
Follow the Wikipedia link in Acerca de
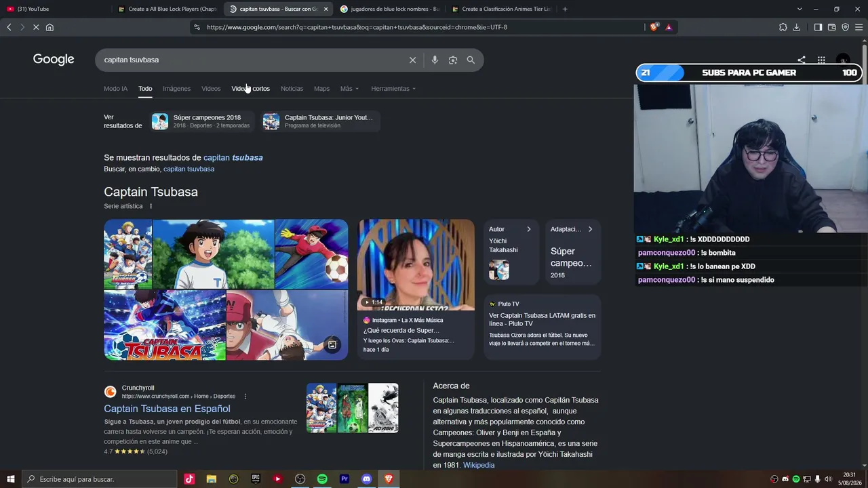click(479, 465)
